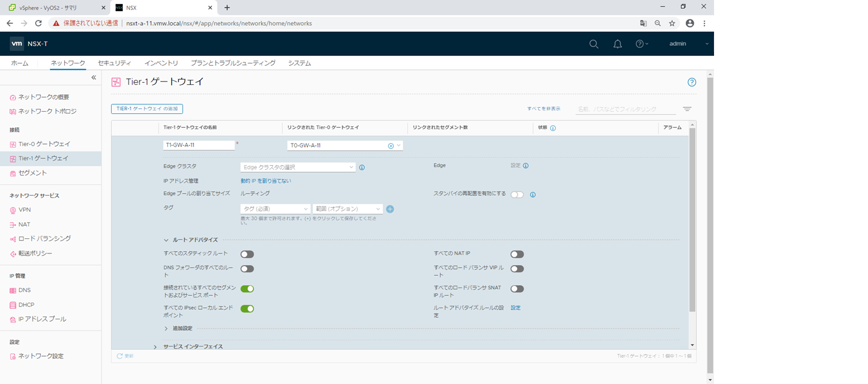The height and width of the screenshot is (384, 868).
Task: Open Chrome zoom icon in address bar
Action: 658,23
